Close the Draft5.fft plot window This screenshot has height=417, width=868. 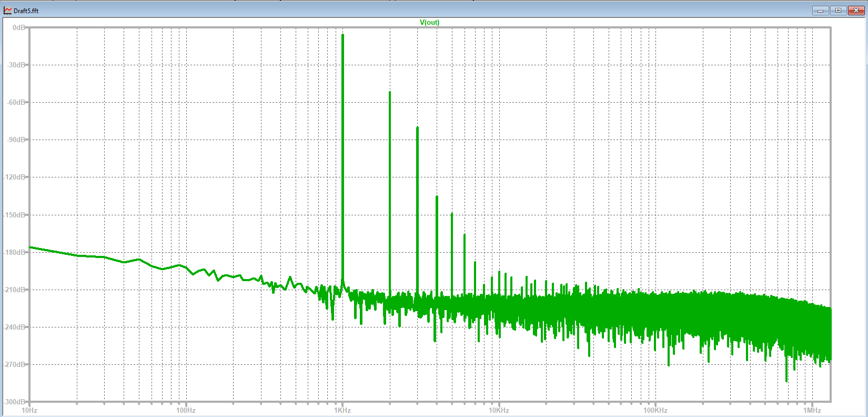tap(856, 11)
